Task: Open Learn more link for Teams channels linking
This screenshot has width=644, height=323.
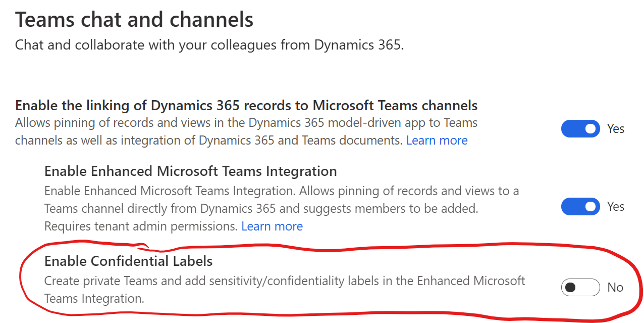Action: point(437,141)
